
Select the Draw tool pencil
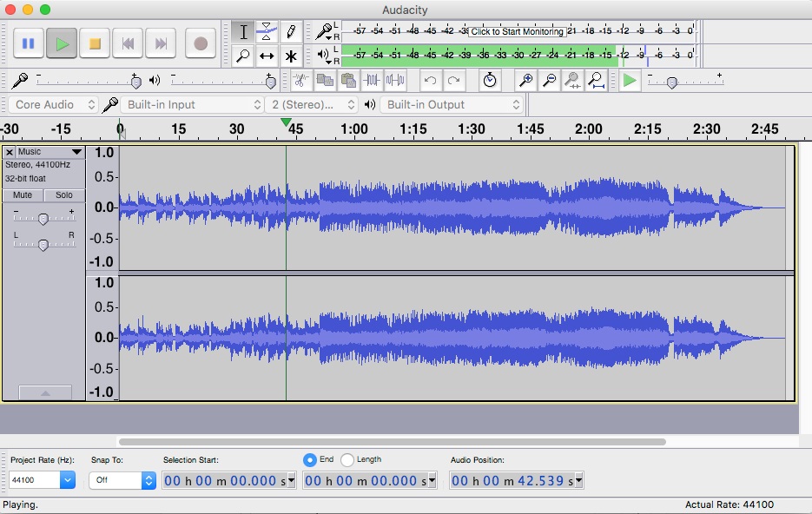click(292, 31)
